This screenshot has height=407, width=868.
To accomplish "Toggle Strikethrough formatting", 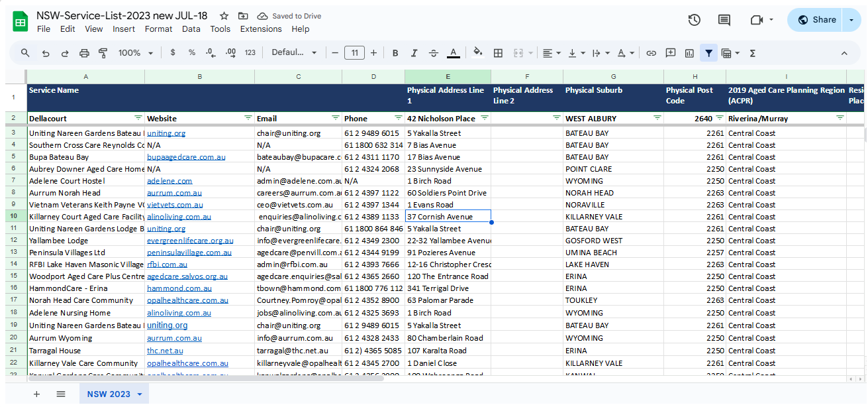I will pos(434,53).
